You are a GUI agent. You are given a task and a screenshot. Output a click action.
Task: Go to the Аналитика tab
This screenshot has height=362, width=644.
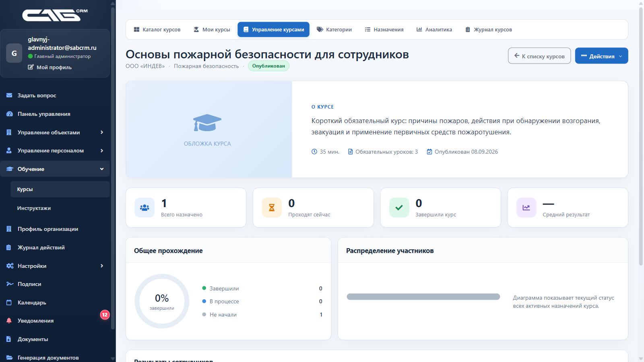(434, 29)
